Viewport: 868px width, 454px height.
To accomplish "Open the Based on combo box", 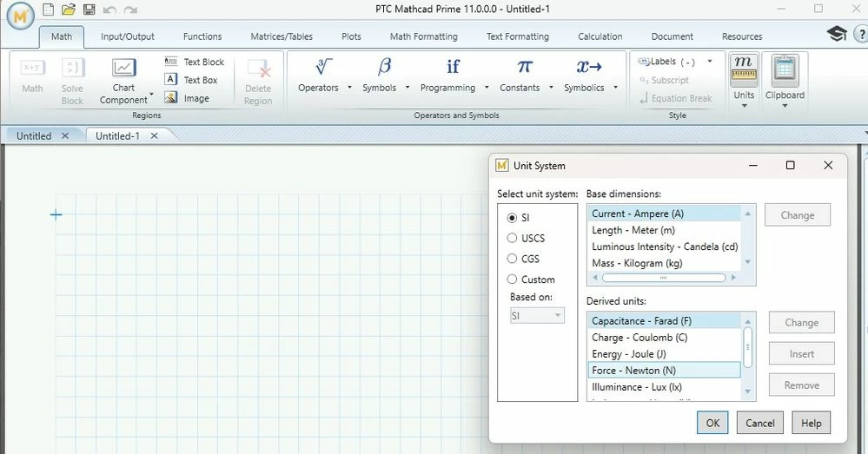I will click(536, 316).
